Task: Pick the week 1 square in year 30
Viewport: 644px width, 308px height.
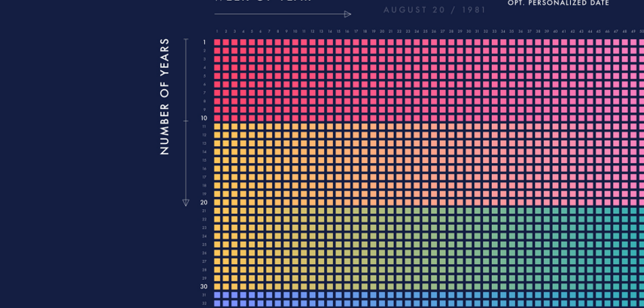Action: coord(217,287)
